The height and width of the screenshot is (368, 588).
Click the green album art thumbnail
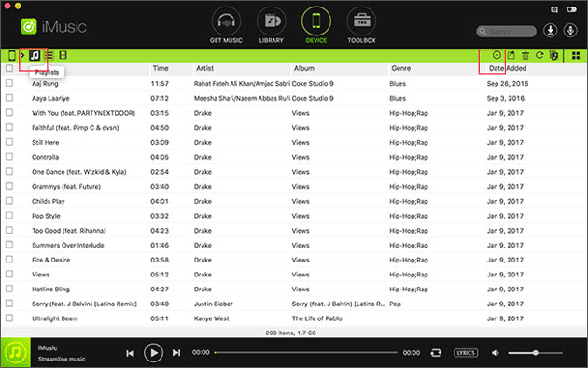click(x=15, y=352)
